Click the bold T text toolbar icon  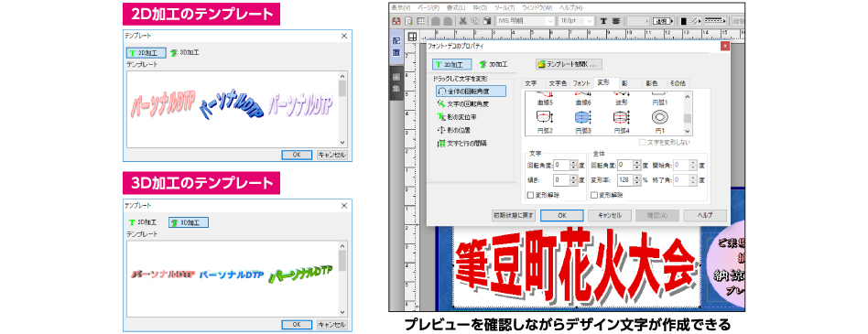[603, 21]
